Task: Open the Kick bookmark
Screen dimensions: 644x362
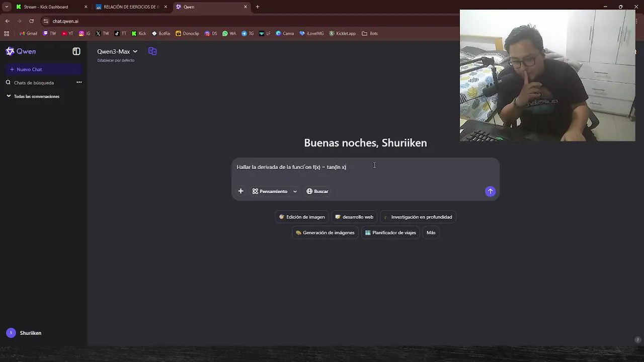Action: pyautogui.click(x=139, y=34)
